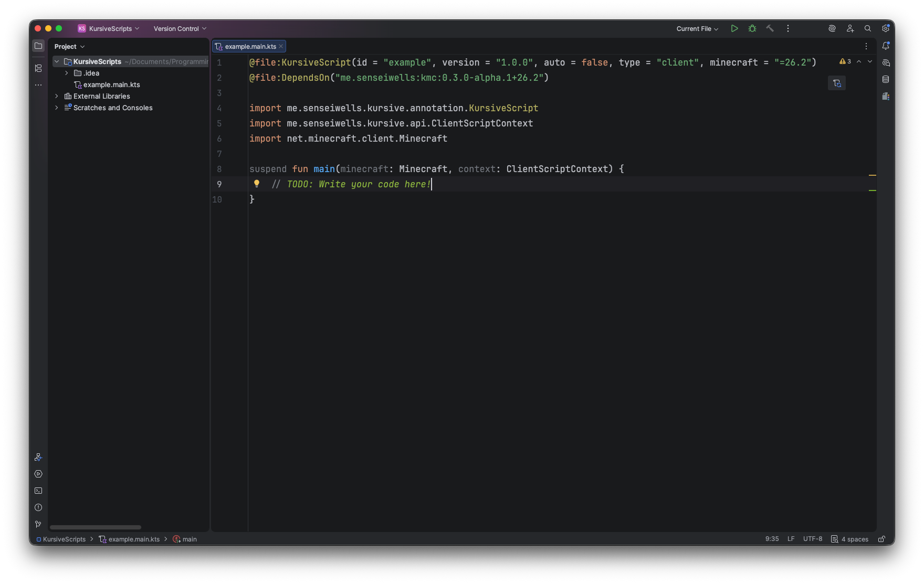Build the project with hammer icon
This screenshot has width=924, height=584.
point(770,28)
